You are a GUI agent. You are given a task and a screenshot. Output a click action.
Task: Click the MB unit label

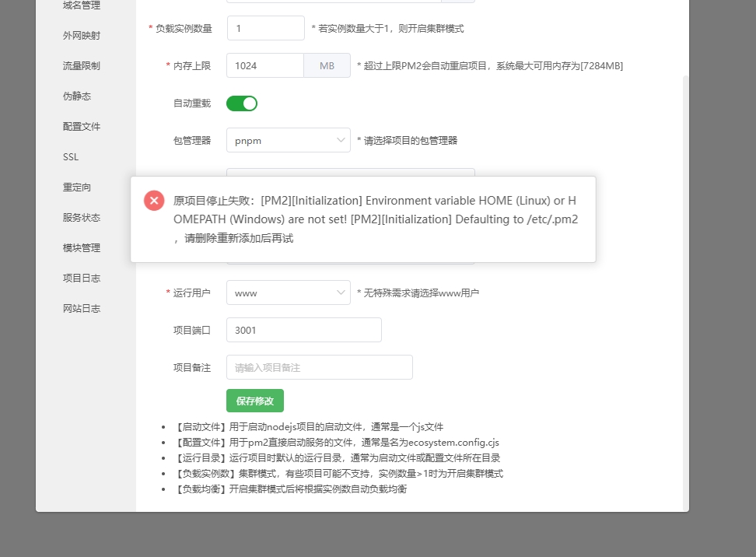(x=327, y=65)
